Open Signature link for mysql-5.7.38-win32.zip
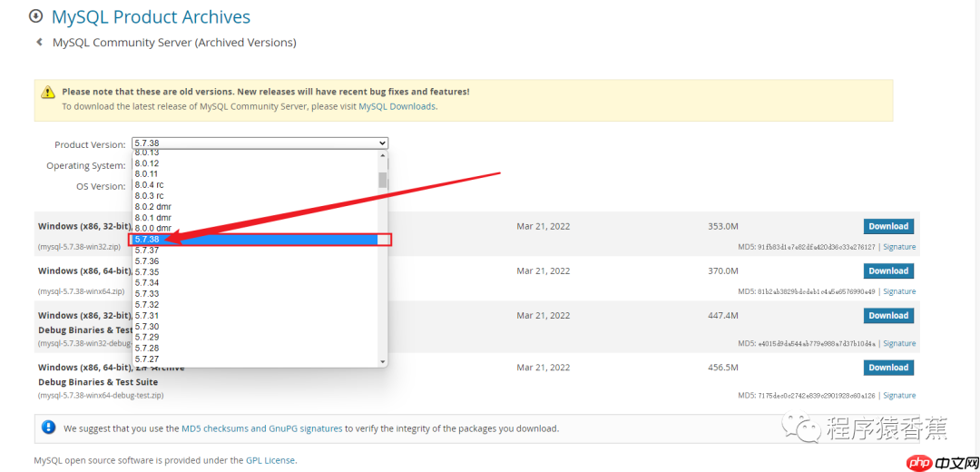Viewport: 980px width, 472px height. 899,247
